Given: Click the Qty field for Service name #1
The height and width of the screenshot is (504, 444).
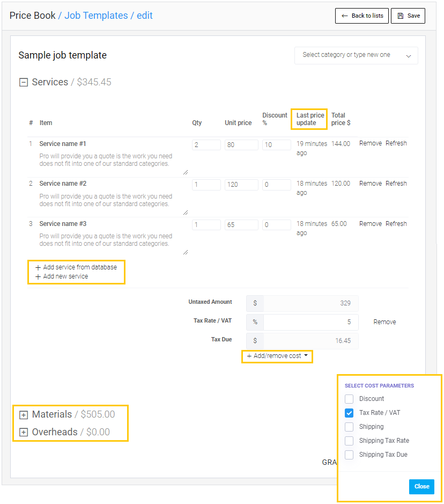Looking at the screenshot, I should coord(206,145).
